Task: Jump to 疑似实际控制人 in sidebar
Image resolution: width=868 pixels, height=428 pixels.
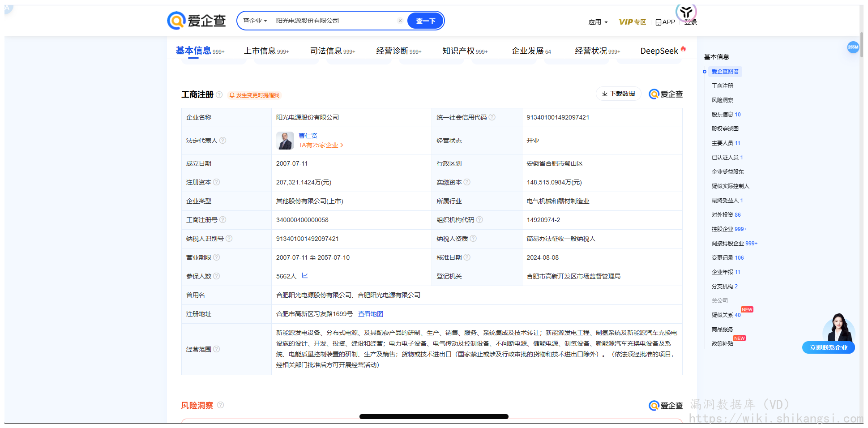Action: 731,186
